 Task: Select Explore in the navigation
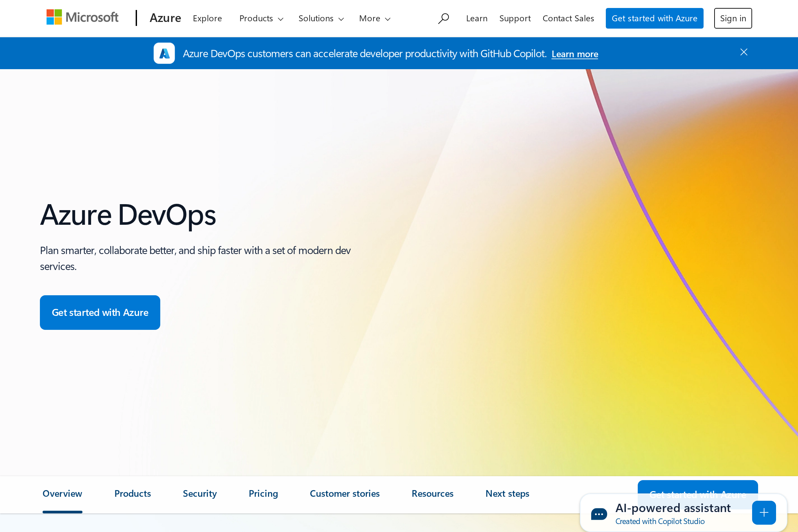coord(207,18)
